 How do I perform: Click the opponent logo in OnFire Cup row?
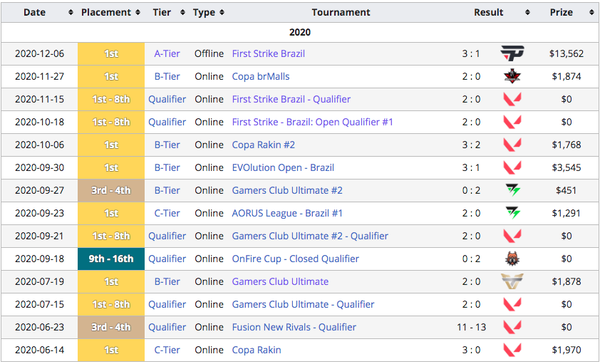tap(512, 259)
